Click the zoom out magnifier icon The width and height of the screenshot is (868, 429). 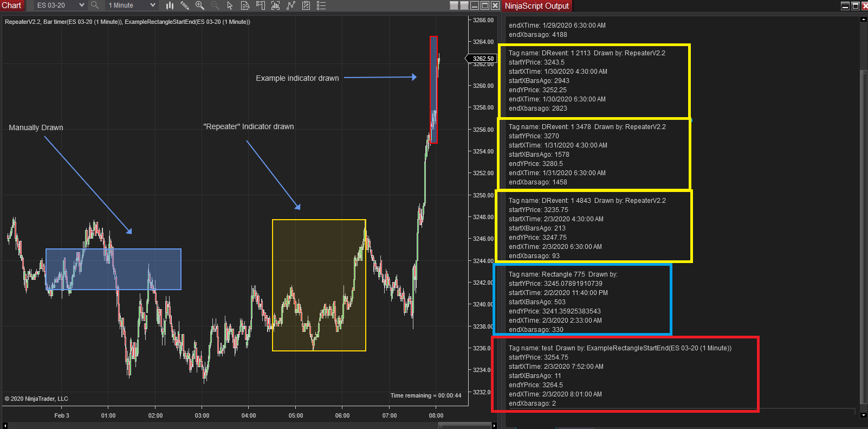pos(215,5)
